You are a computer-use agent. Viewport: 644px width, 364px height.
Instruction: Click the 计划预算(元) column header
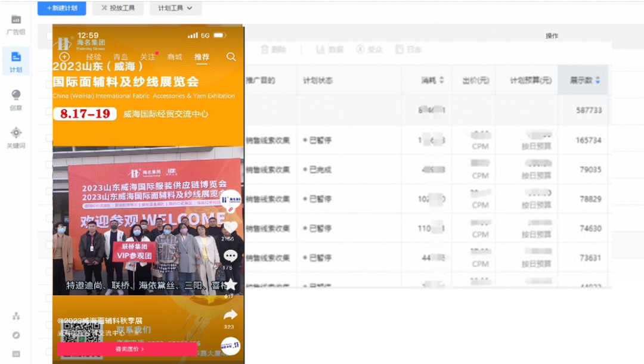point(530,80)
